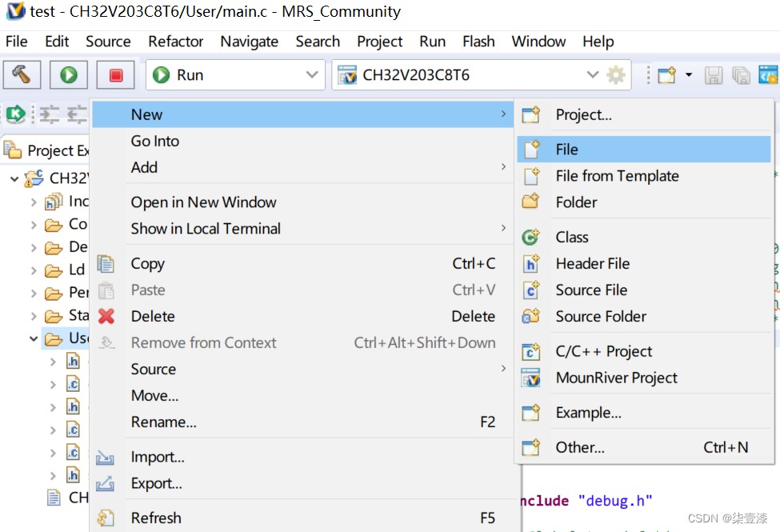The height and width of the screenshot is (532, 780).
Task: Expand the Ld folder tree node
Action: 34,270
